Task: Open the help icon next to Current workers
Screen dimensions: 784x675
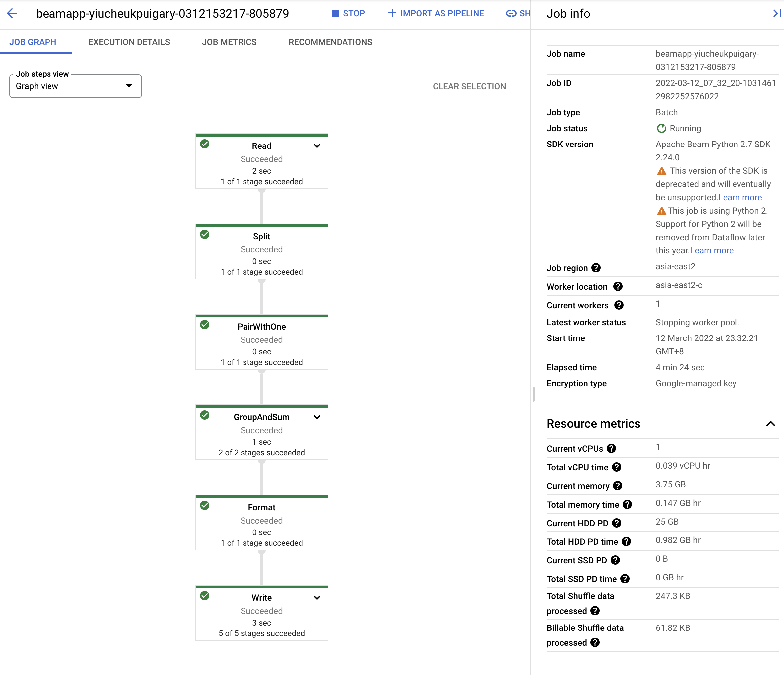Action: click(619, 305)
